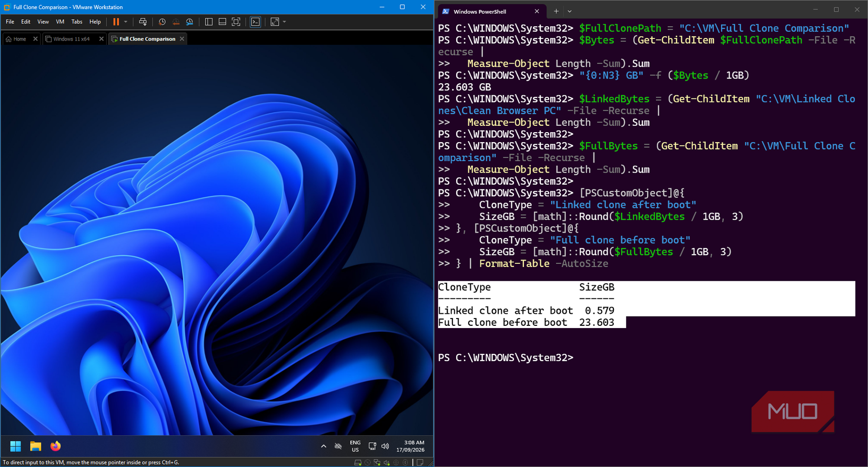Click the SizeGB column header in output
Viewport: 868px width, 467px height.
[597, 287]
